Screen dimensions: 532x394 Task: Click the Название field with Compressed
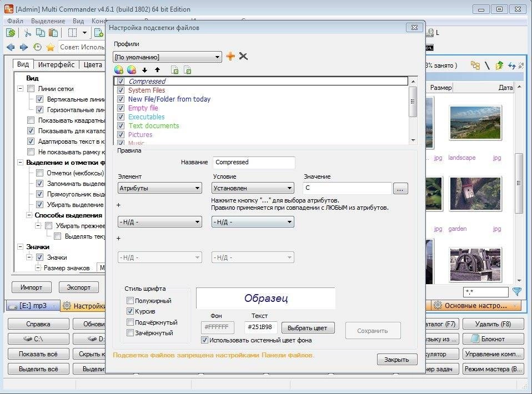click(254, 163)
